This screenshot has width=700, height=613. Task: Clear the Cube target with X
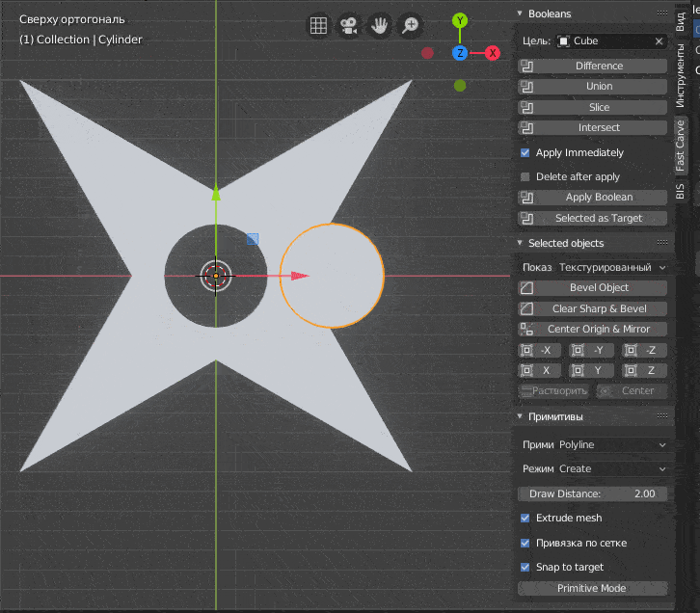click(x=659, y=41)
